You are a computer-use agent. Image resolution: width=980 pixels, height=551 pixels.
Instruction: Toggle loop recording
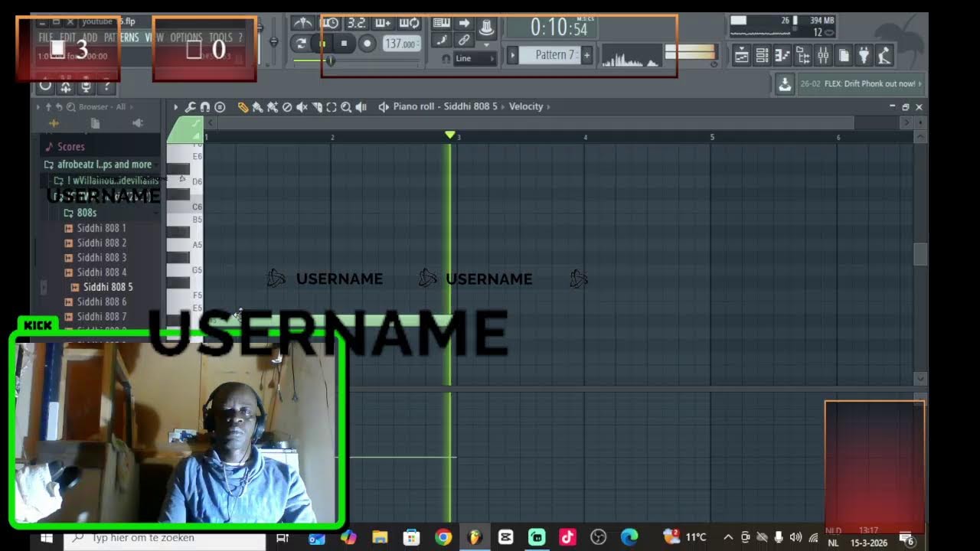[x=409, y=23]
